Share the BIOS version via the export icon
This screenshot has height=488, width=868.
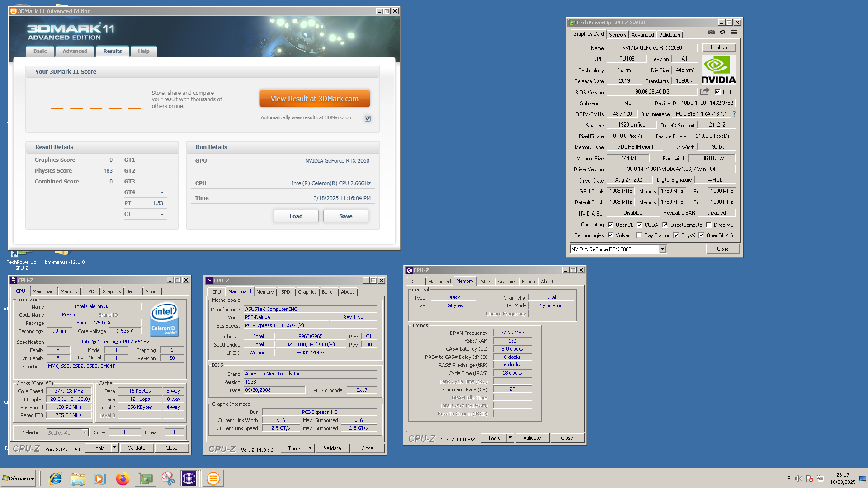pos(704,92)
